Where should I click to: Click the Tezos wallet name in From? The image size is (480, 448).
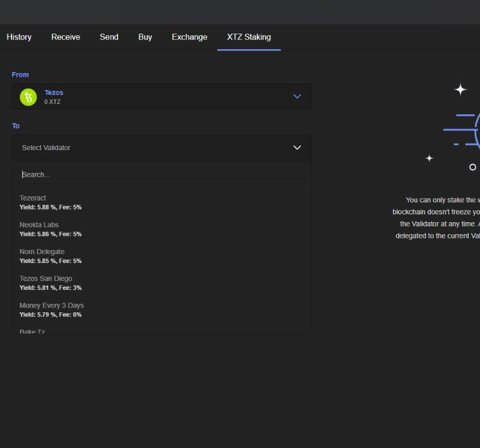(53, 92)
